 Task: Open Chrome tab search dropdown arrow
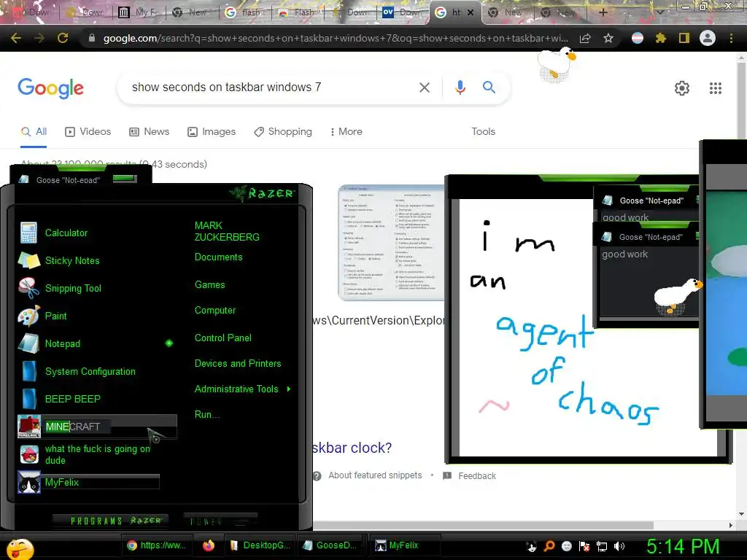(x=659, y=12)
